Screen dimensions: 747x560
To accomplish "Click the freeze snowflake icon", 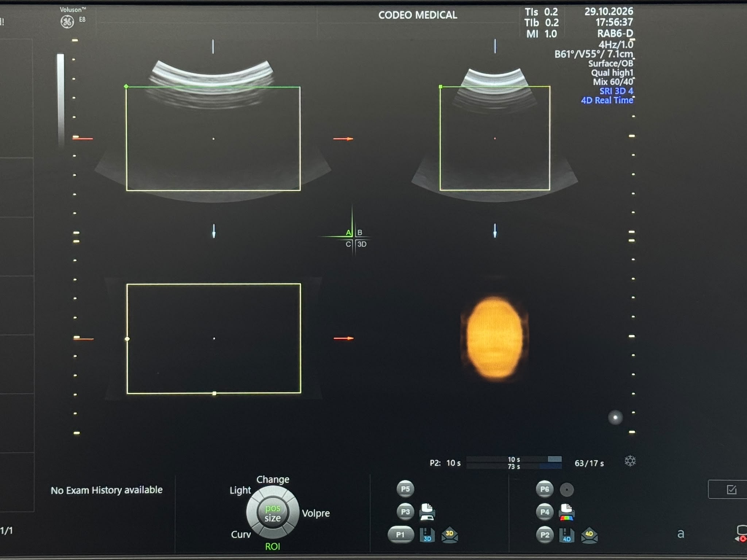I will coord(630,461).
